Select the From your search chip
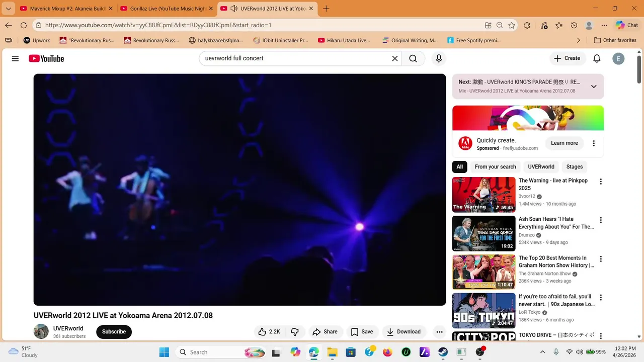 point(495,167)
